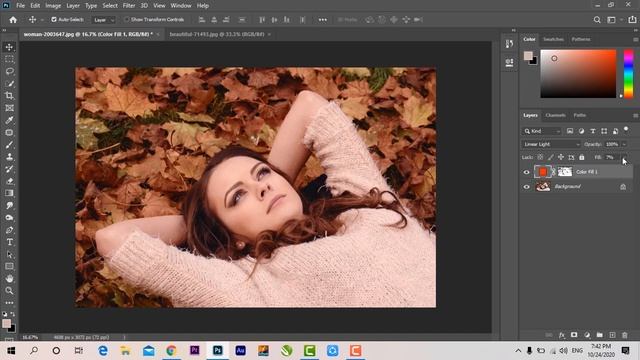Viewport: 640px width, 360px height.
Task: Open the Fill slider dropdown arrow
Action: (623, 157)
